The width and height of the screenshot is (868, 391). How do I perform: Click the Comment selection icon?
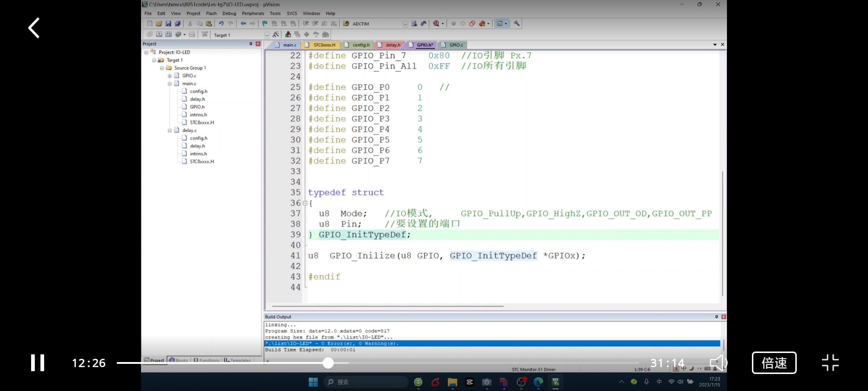click(x=324, y=24)
